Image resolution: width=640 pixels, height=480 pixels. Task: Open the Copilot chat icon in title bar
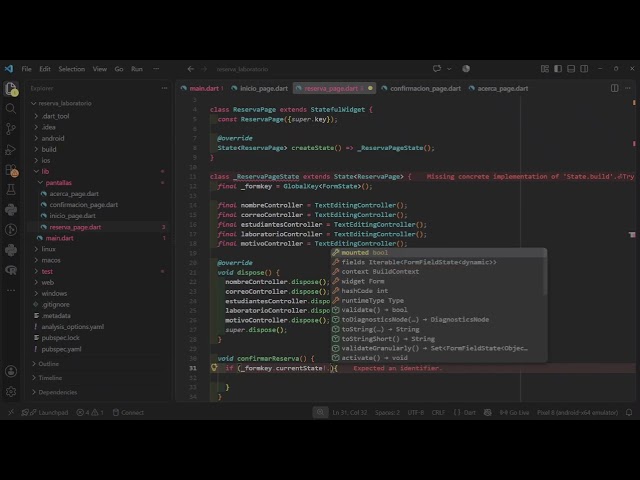437,69
